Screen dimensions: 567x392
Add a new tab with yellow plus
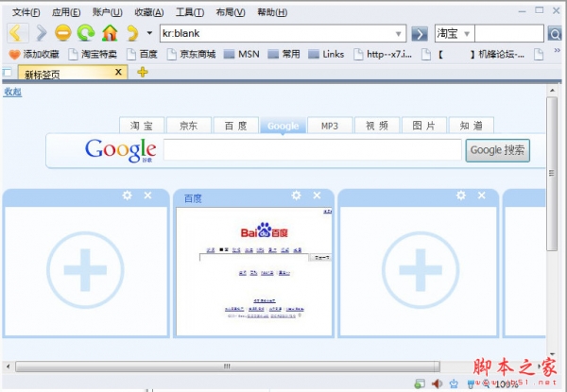143,72
